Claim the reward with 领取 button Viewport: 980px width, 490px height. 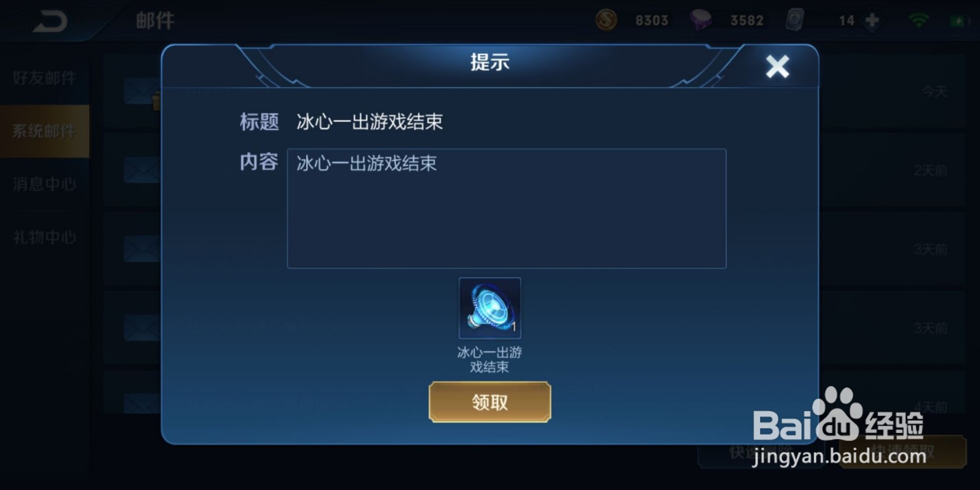coord(489,402)
